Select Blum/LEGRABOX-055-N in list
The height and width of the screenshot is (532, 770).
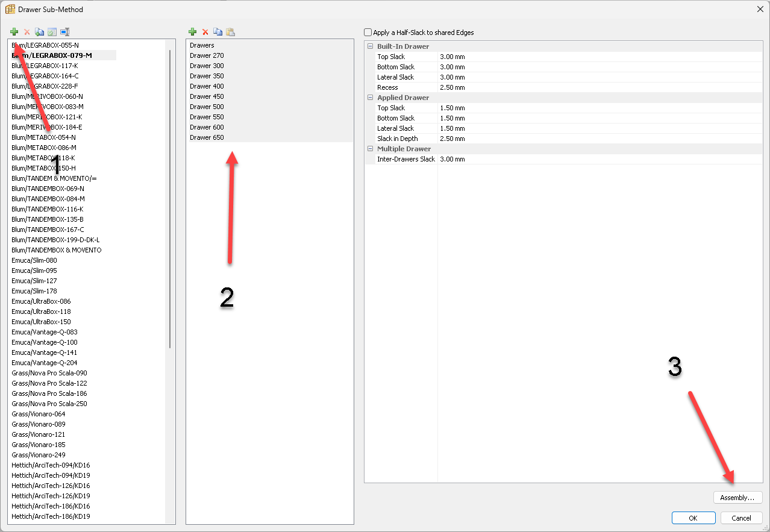(45, 45)
